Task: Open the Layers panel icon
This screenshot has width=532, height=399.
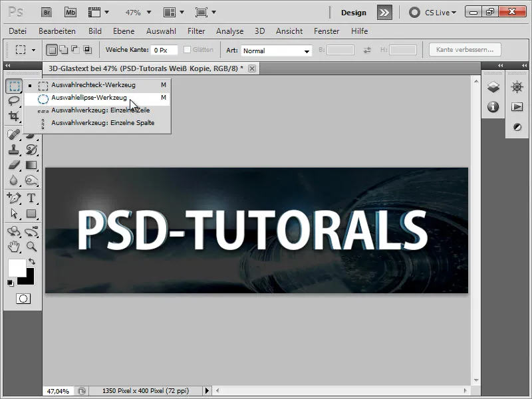Action: 493,87
